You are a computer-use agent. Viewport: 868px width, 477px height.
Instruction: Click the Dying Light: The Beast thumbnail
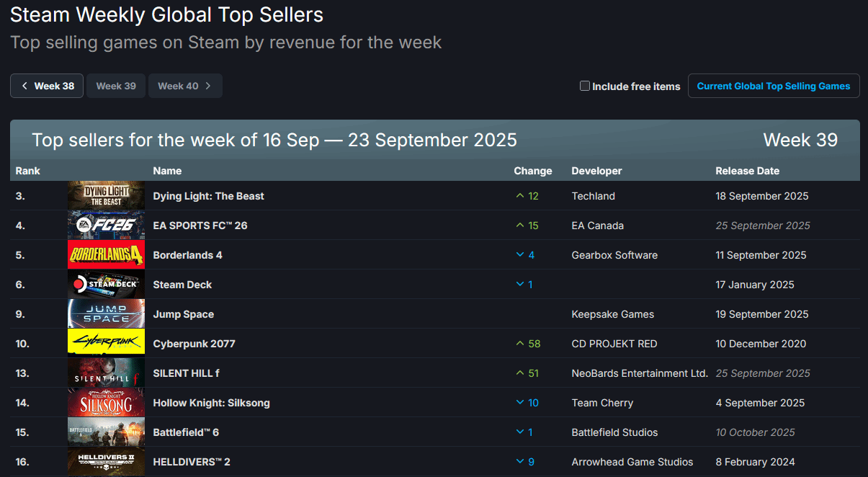click(106, 196)
